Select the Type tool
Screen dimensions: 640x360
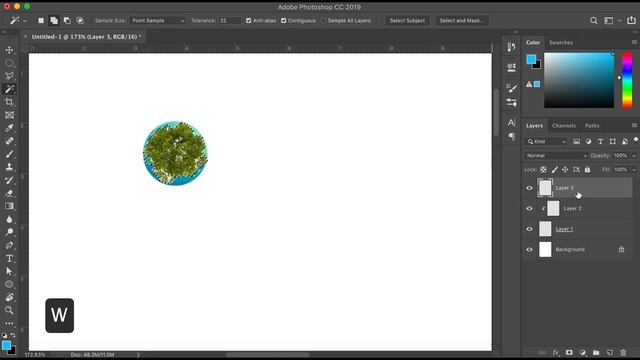coord(9,258)
